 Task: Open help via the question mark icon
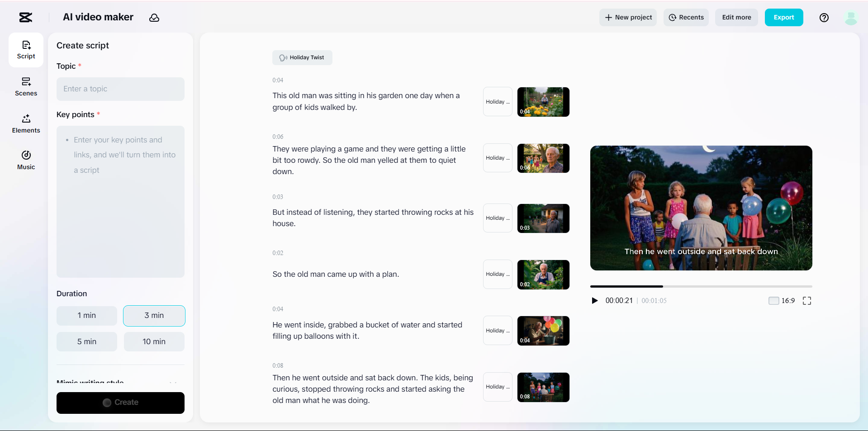coord(824,17)
